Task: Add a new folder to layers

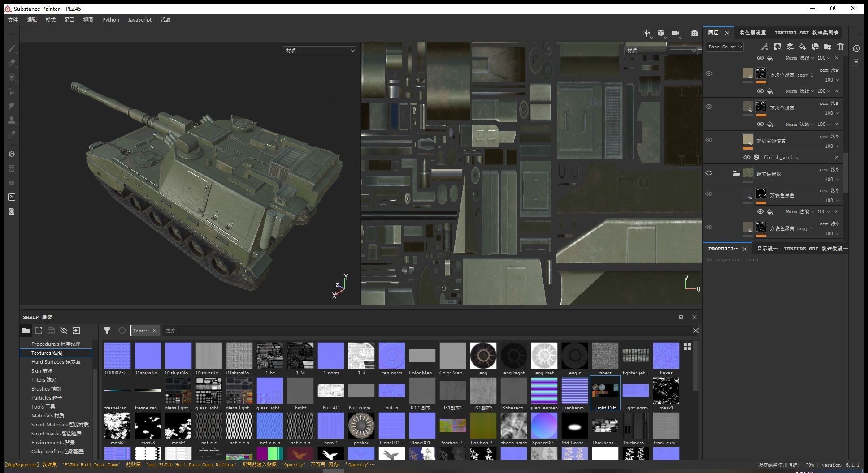Action: [828, 47]
